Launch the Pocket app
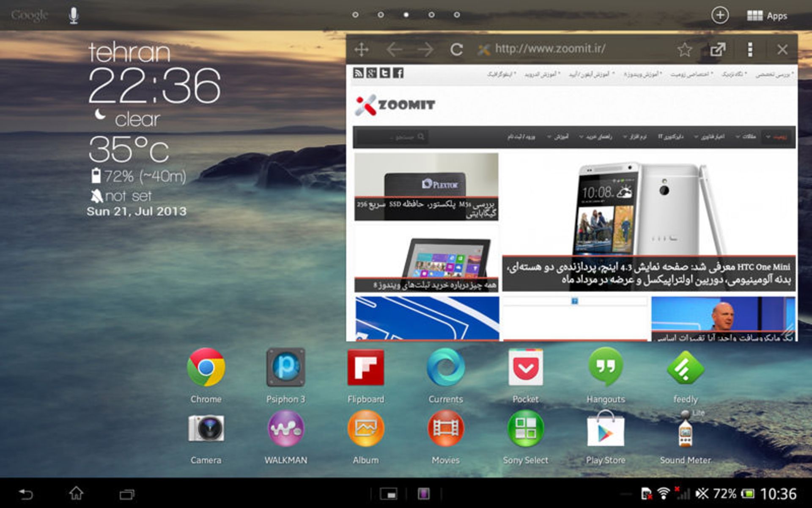 tap(525, 367)
